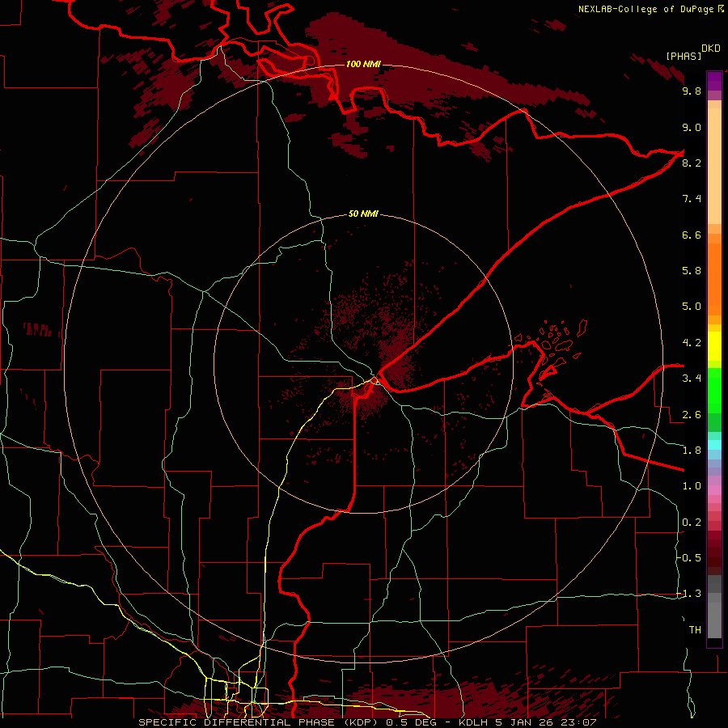Click the 2.6 value on the color scale

tap(692, 415)
